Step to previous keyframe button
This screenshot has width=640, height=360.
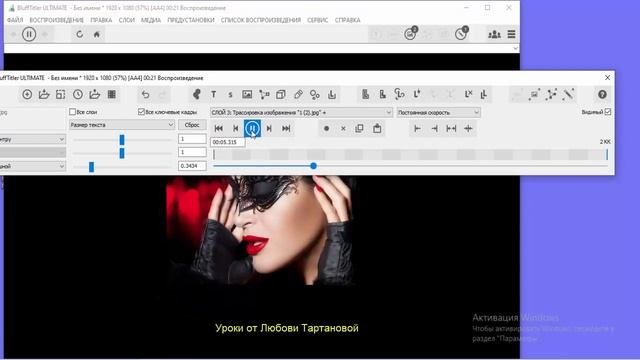coord(236,129)
